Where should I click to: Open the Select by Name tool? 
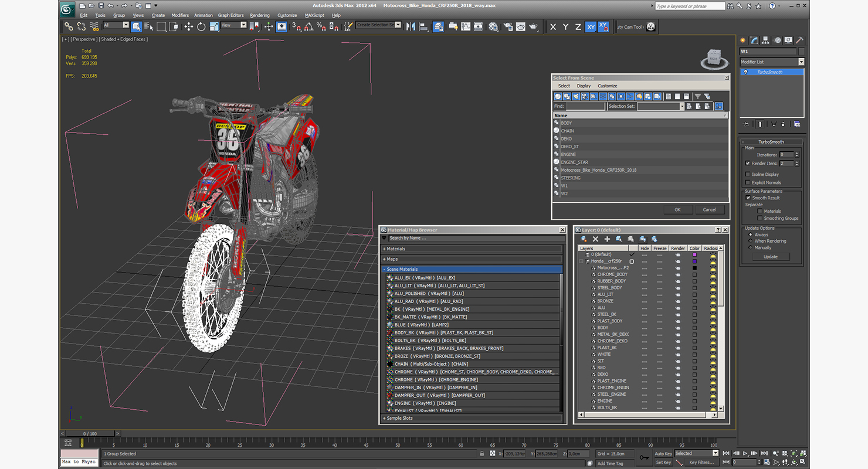[148, 26]
